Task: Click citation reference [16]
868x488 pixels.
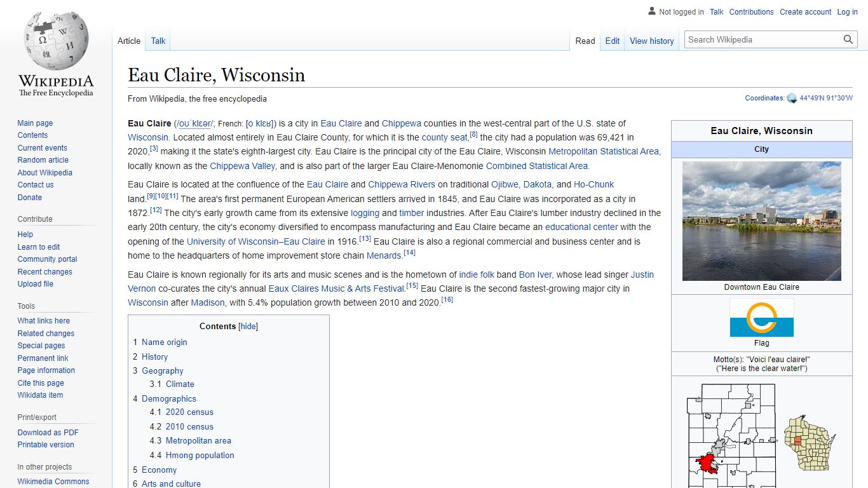Action: (447, 299)
